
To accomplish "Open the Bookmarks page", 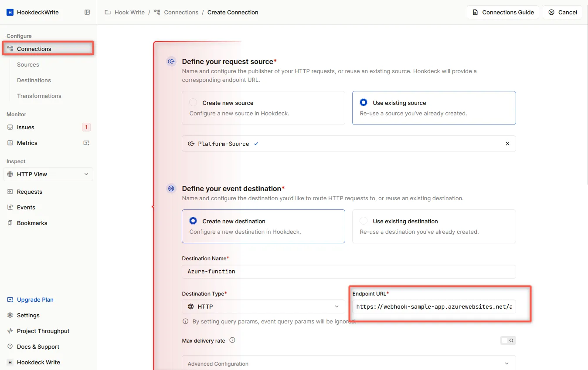I will click(32, 223).
